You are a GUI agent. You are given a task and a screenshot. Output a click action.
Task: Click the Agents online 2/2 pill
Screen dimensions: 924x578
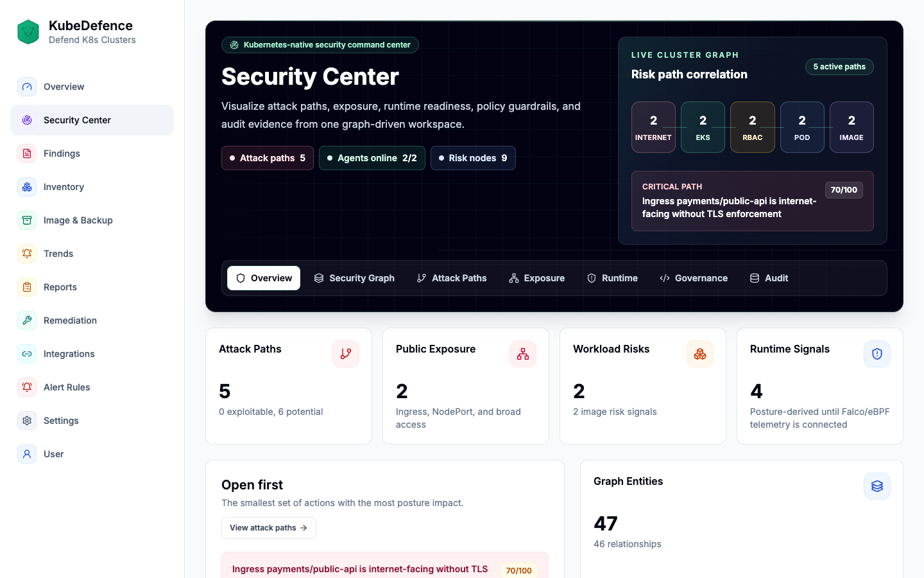tap(372, 158)
